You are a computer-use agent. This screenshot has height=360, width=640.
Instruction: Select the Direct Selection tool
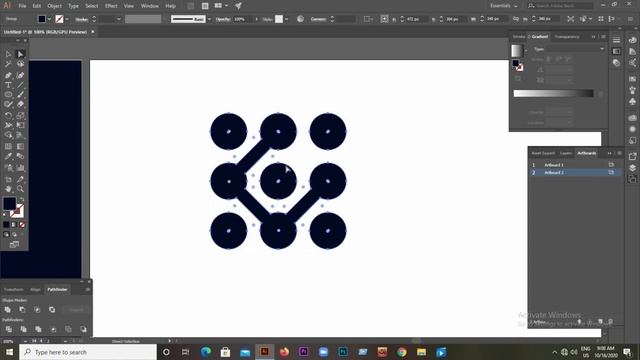pyautogui.click(x=20, y=54)
